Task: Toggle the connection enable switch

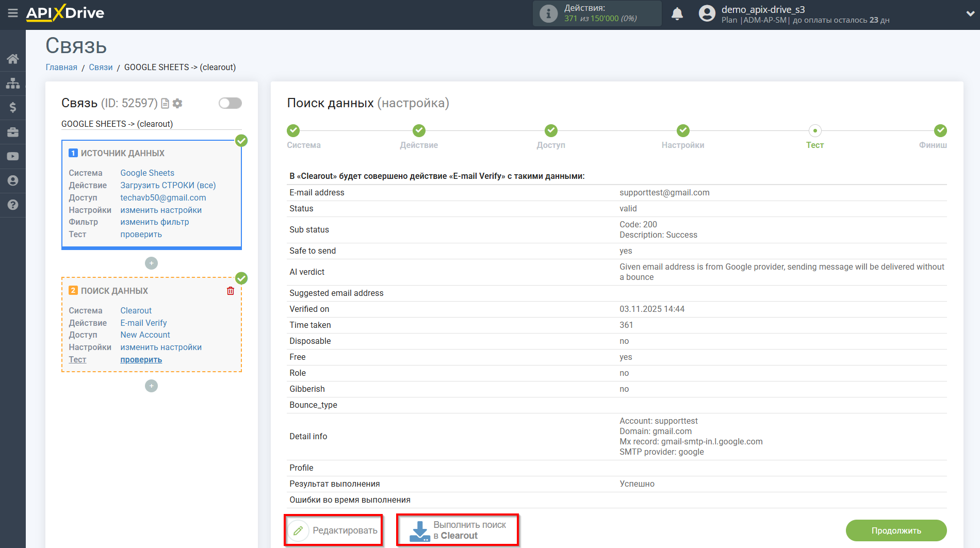Action: pyautogui.click(x=230, y=103)
